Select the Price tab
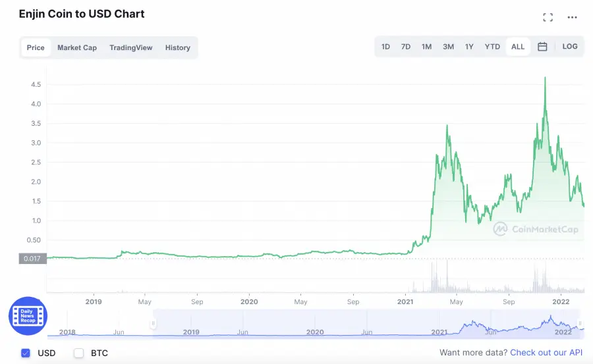 (x=36, y=47)
